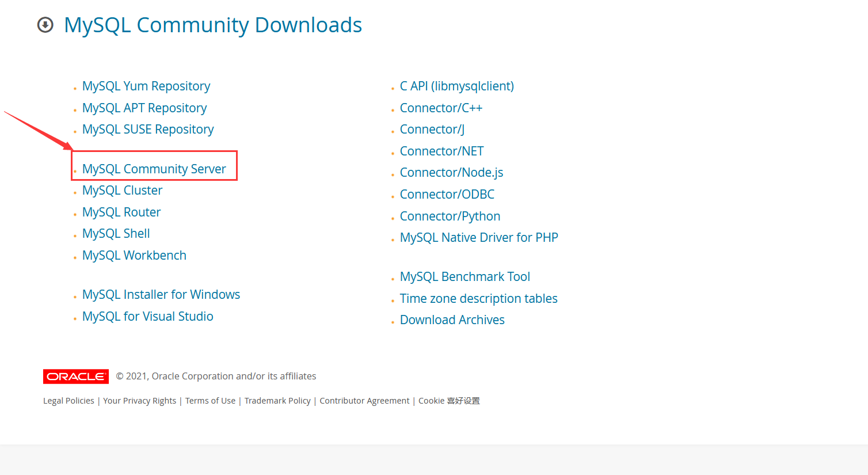
Task: Go to MySQL for Visual Studio
Action: pos(148,317)
